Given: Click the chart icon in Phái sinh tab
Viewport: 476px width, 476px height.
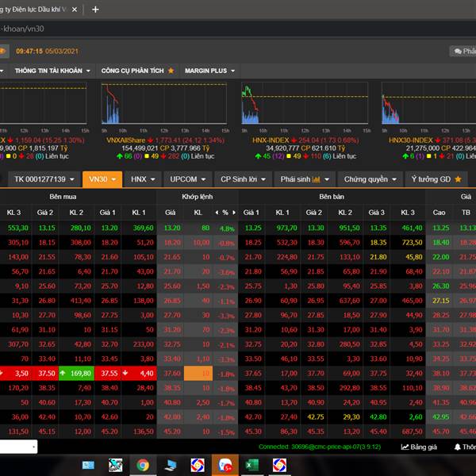Looking at the screenshot, I should point(316,180).
